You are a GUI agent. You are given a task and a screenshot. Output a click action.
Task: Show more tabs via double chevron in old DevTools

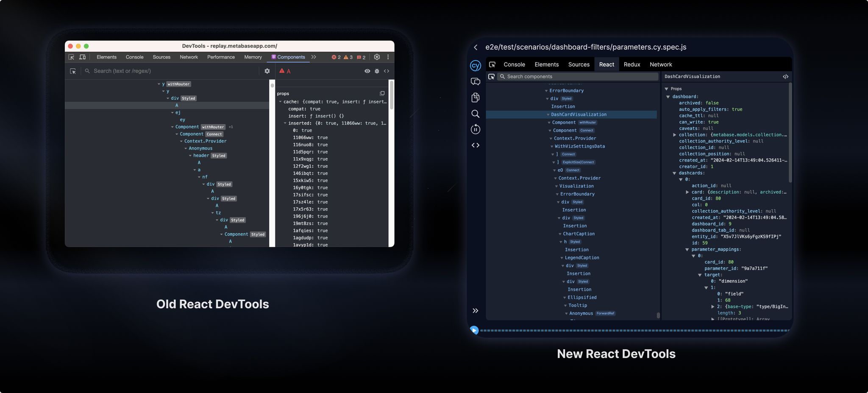(314, 57)
